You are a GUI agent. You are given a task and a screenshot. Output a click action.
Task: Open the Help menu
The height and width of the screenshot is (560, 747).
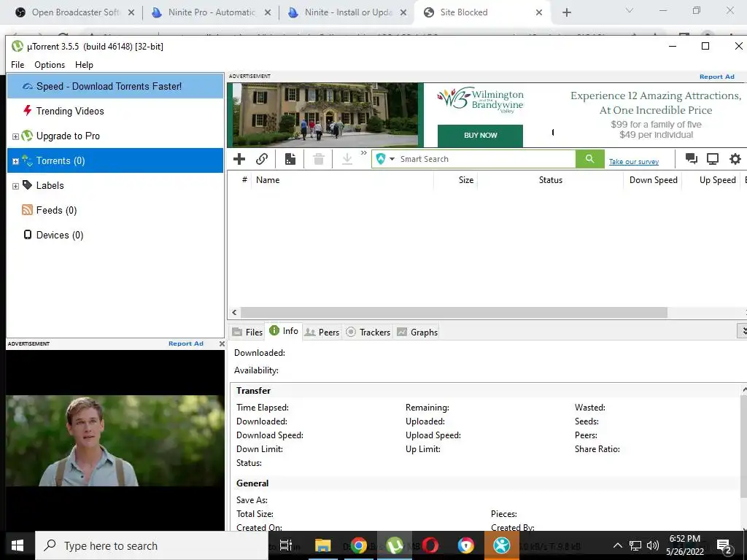[84, 65]
